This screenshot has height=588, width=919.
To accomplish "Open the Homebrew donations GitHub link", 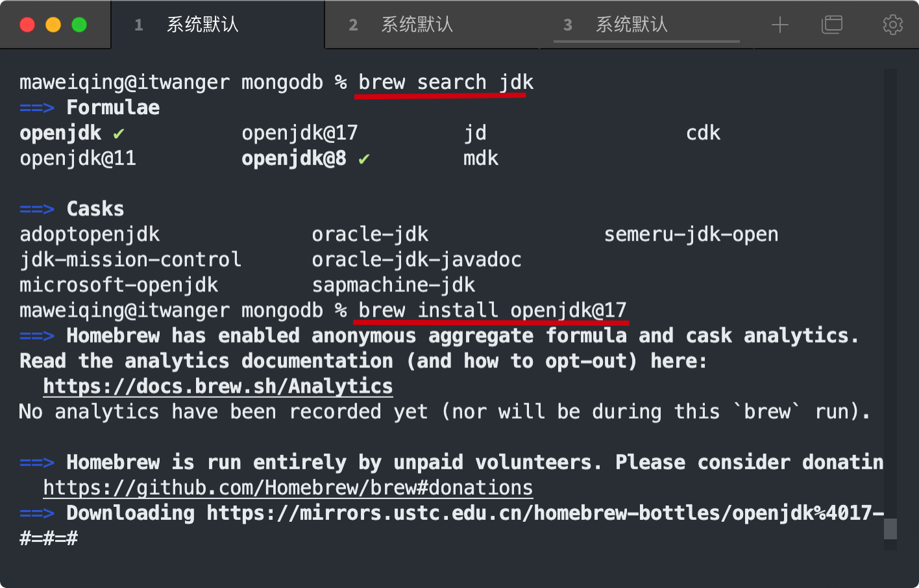I will point(288,487).
